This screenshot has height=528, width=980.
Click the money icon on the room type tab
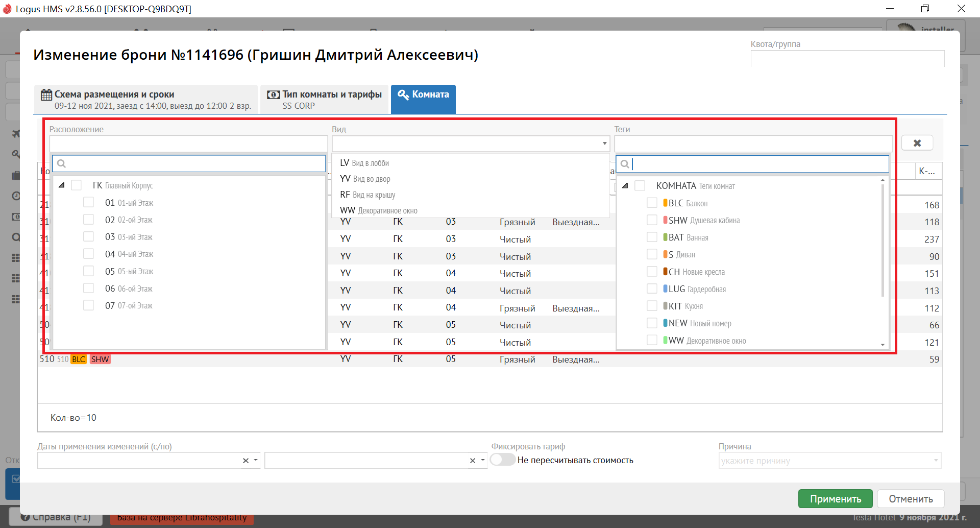pos(274,95)
